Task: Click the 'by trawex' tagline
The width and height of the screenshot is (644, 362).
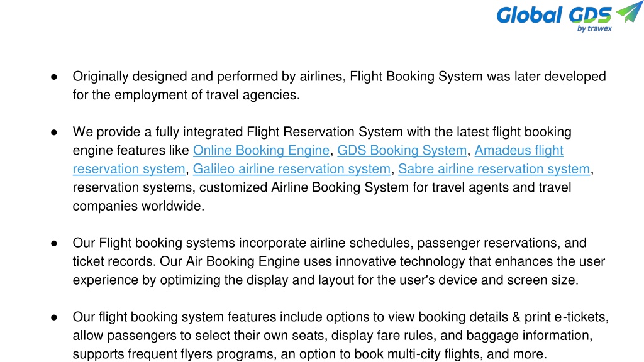Action: pos(594,28)
